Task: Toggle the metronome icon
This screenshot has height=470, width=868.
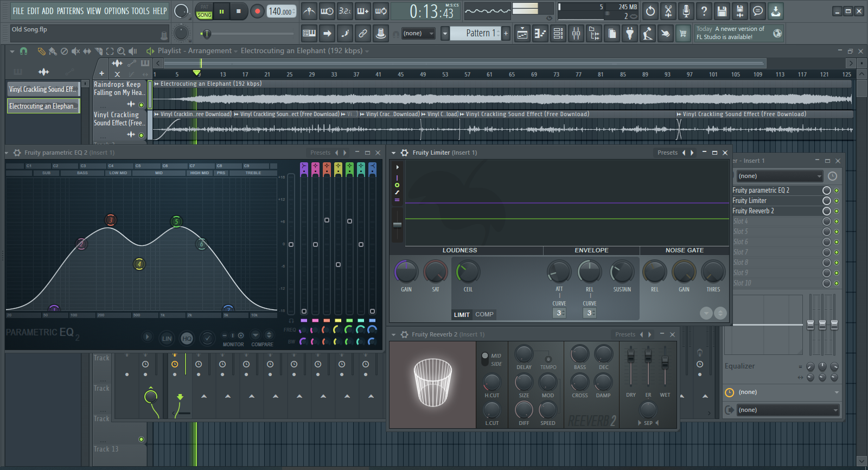Action: click(309, 11)
